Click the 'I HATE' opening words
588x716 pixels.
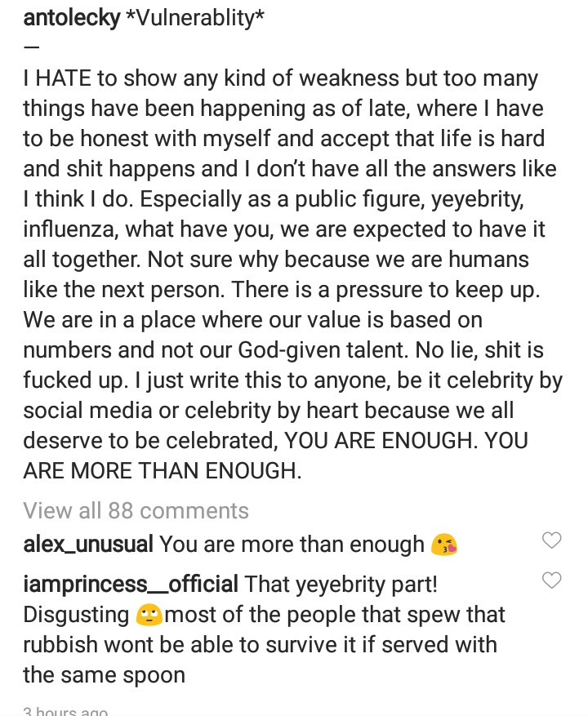57,78
